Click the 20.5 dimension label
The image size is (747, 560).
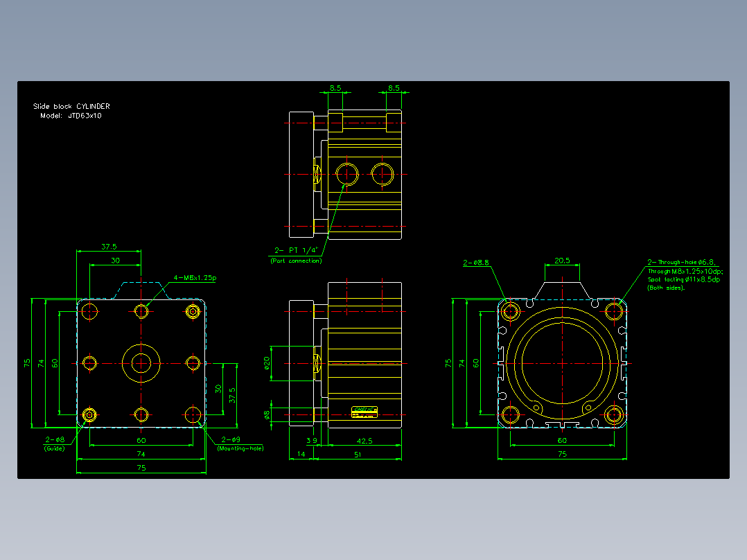[x=562, y=261]
